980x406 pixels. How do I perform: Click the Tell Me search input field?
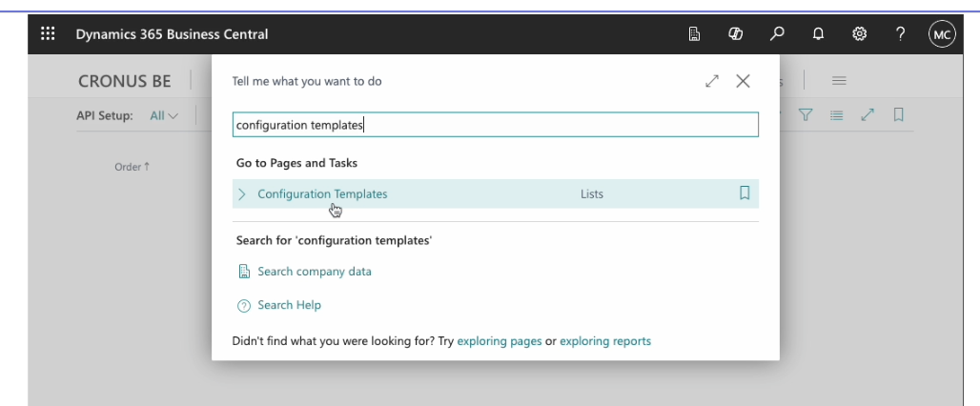pos(496,125)
